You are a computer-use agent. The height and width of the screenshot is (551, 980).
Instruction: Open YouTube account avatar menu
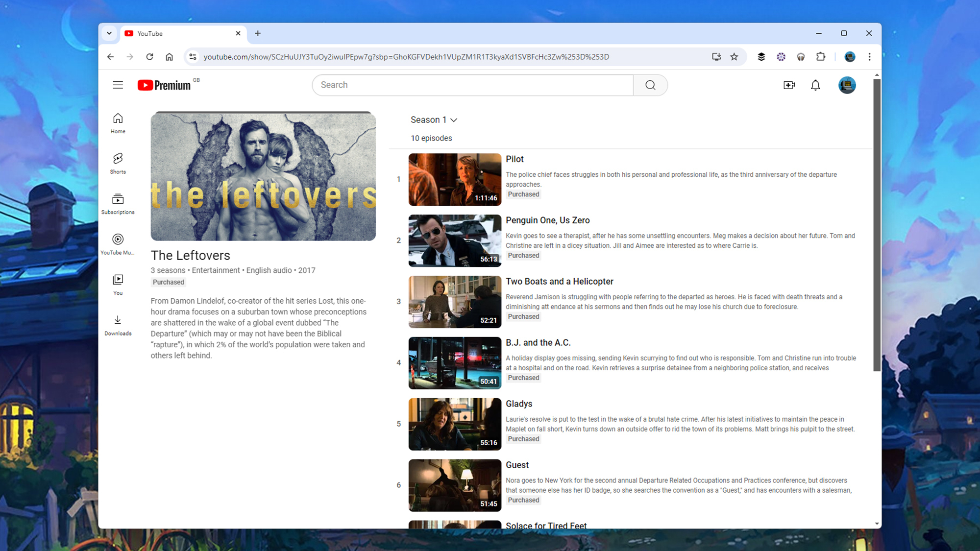[x=847, y=85]
